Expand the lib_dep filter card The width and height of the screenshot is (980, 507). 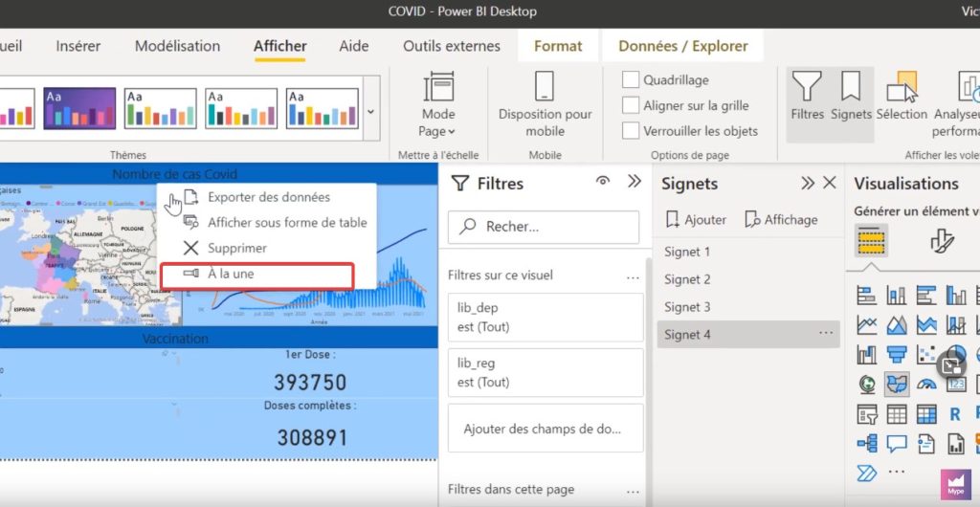tap(546, 318)
